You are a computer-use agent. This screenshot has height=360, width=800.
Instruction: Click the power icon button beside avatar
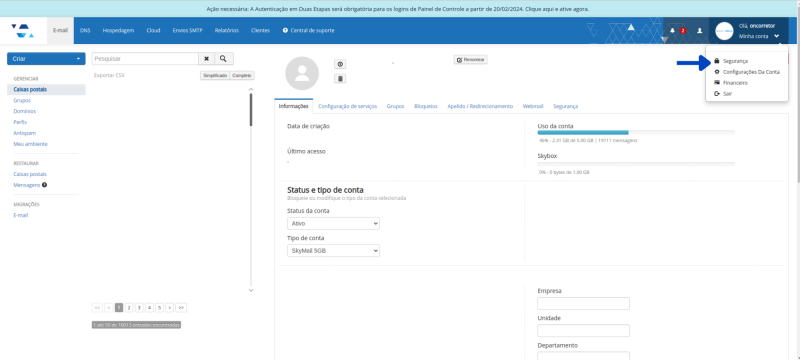pos(340,64)
